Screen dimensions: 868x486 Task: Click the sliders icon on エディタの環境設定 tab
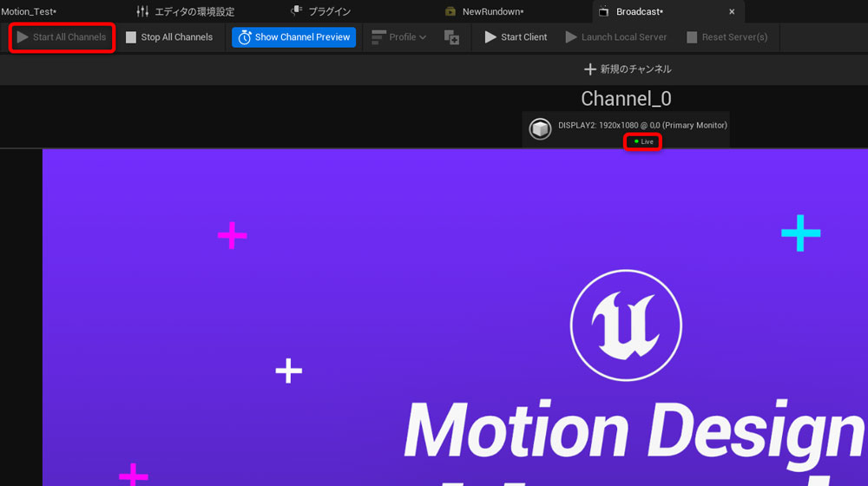(142, 11)
